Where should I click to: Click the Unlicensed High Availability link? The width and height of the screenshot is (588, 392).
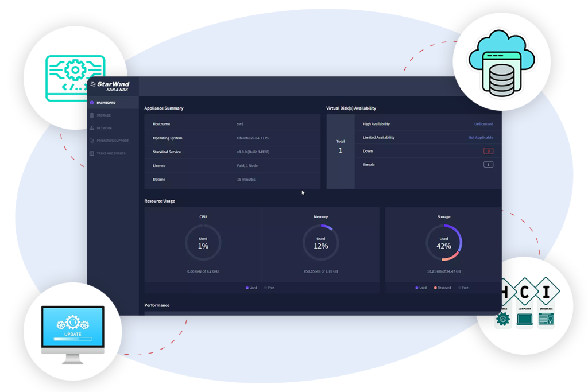point(483,124)
